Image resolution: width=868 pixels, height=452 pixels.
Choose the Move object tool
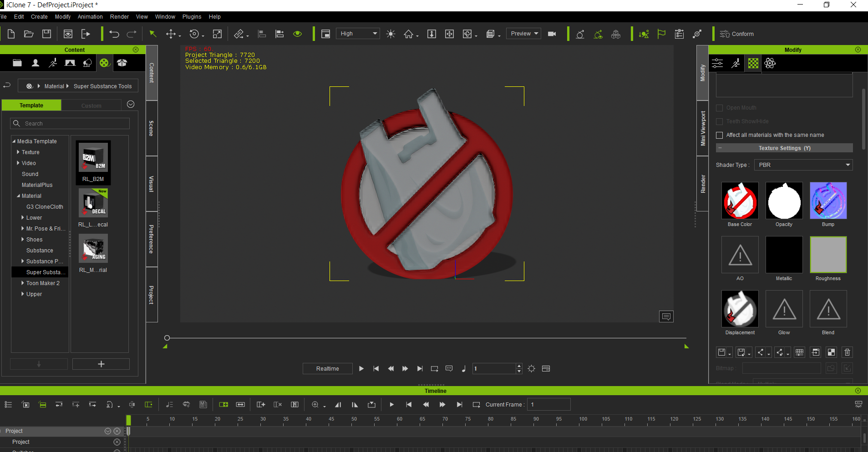pyautogui.click(x=171, y=34)
